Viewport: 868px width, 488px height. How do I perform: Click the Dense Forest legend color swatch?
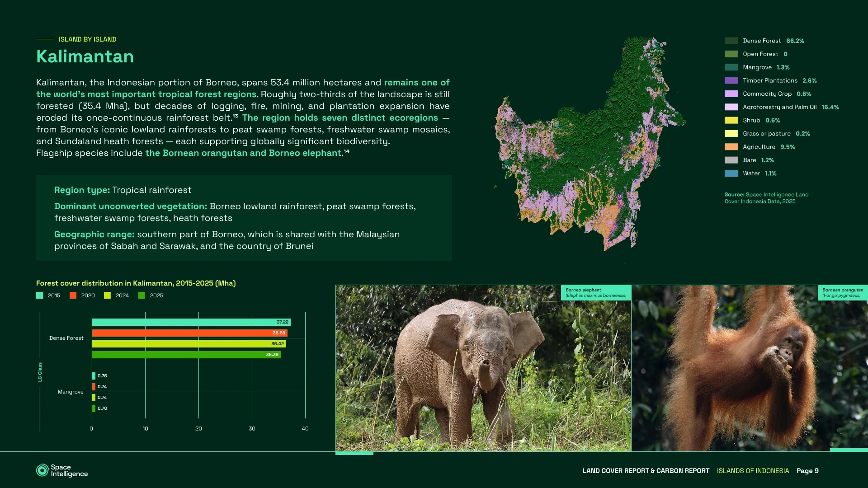(x=731, y=41)
